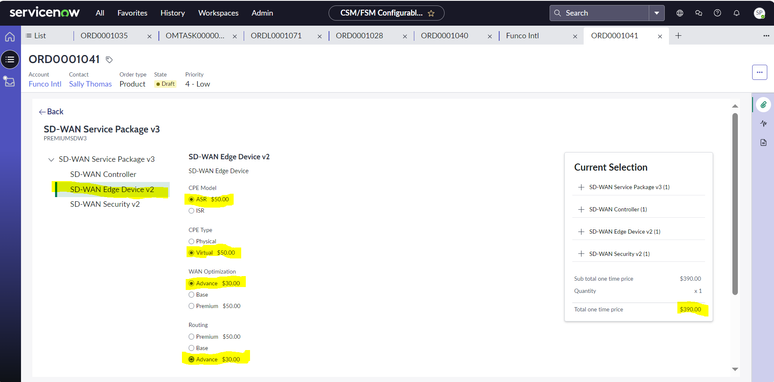Open the CSM/FSM Configurable workspace pill
Viewport: 774px width, 382px height.
(386, 13)
